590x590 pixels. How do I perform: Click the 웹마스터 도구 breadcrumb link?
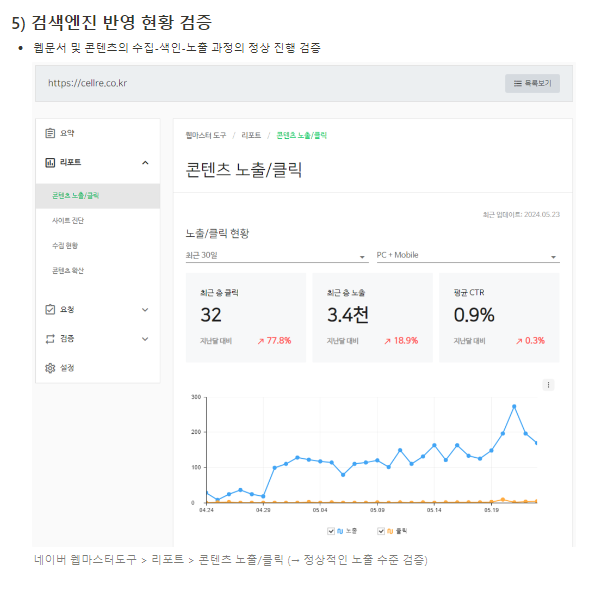(x=206, y=135)
